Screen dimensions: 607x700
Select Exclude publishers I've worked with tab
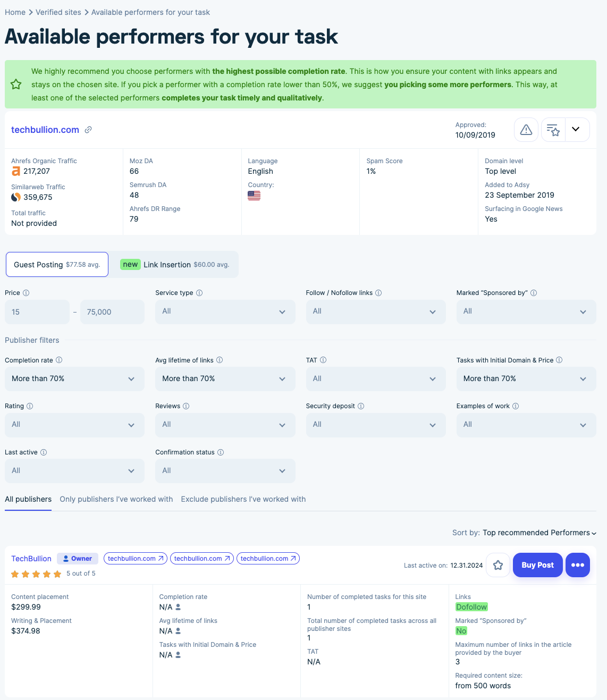(x=243, y=499)
